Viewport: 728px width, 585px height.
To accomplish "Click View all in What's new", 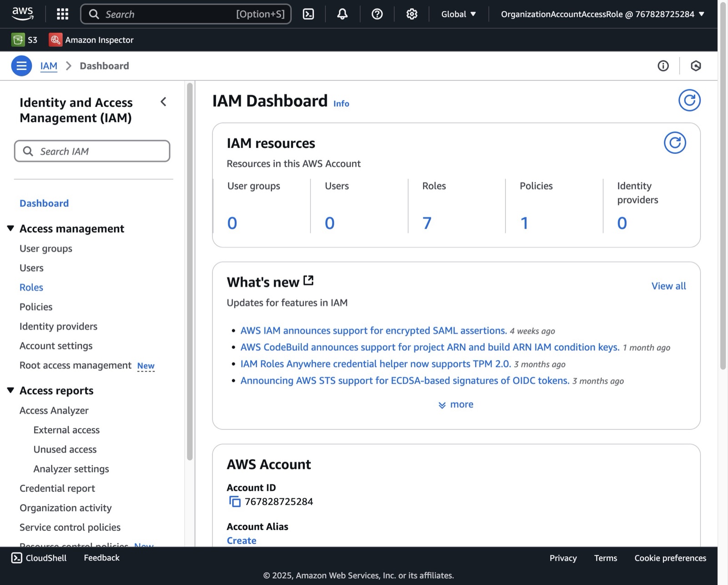I will click(x=668, y=286).
